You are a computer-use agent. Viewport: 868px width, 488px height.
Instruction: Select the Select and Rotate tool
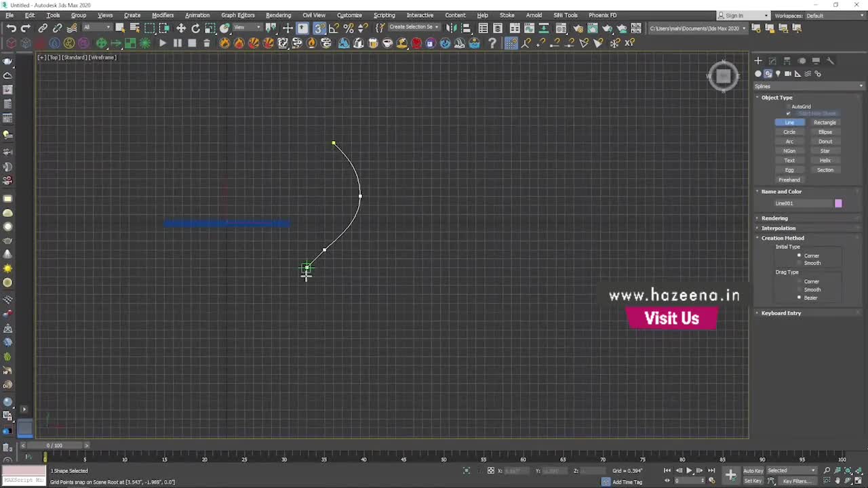[195, 28]
